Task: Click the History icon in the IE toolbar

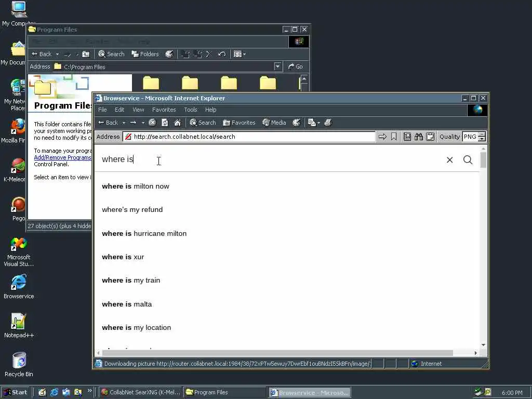Action: (297, 123)
